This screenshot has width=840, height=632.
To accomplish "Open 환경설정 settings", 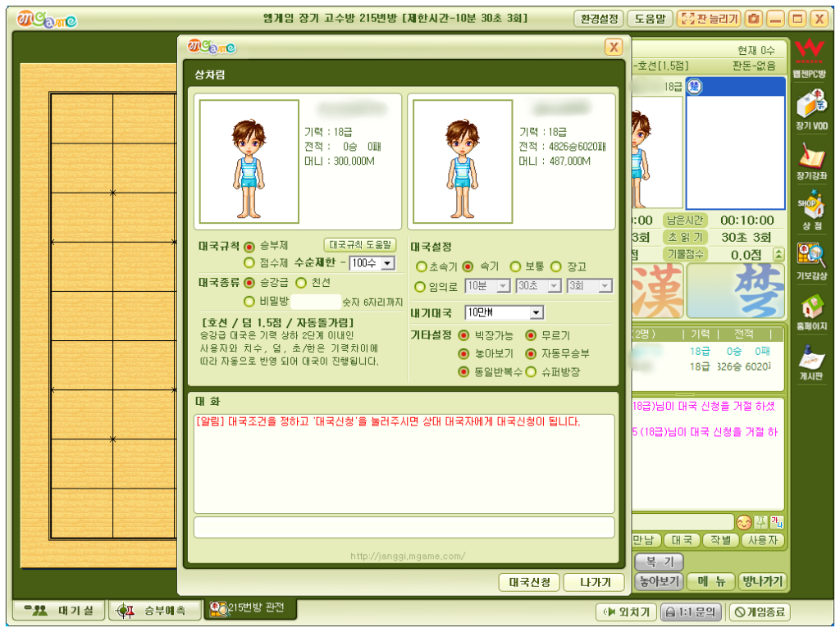I will pyautogui.click(x=599, y=20).
